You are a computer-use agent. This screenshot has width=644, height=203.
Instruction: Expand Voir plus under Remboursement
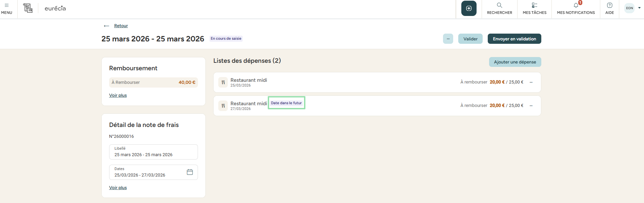pyautogui.click(x=118, y=95)
